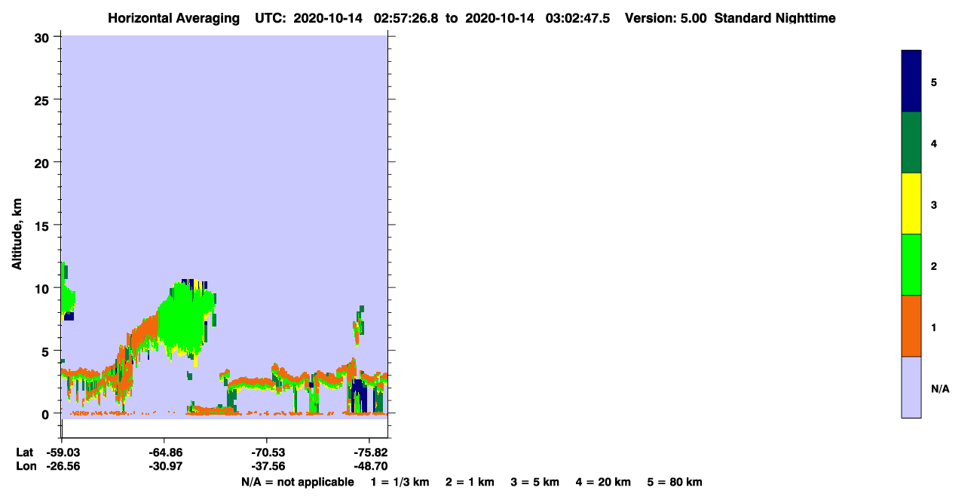Viewport: 980px width, 503px height.
Task: Click longitude value -37.56
Action: 268,467
